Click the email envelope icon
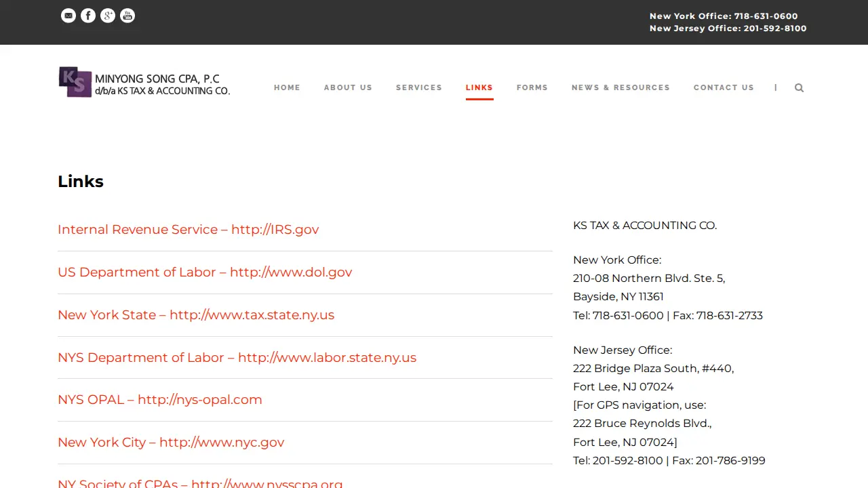This screenshot has width=868, height=488. click(x=68, y=16)
